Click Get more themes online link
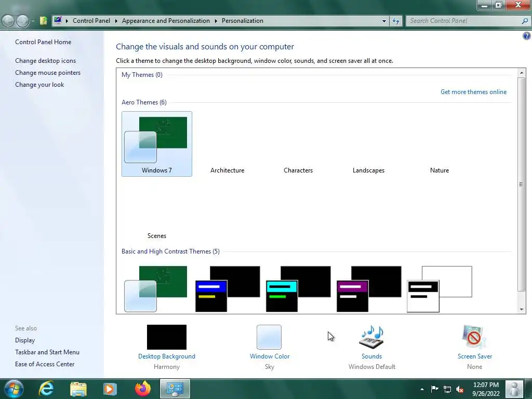 [x=473, y=92]
